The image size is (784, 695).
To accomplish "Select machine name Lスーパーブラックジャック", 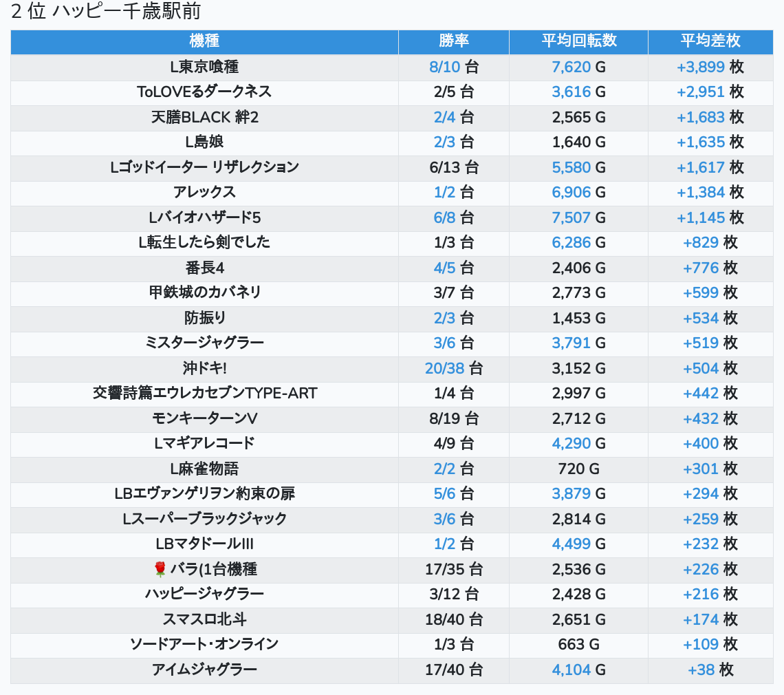I will pos(204,519).
